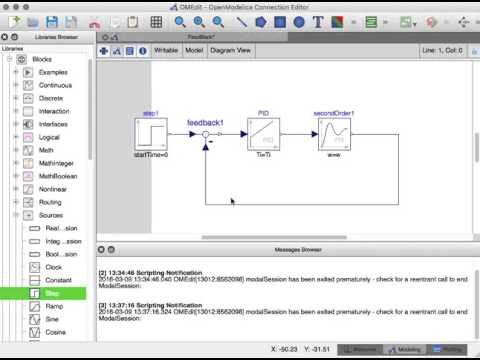Select the Line shape tool
480x360 pixels.
(x=242, y=22)
